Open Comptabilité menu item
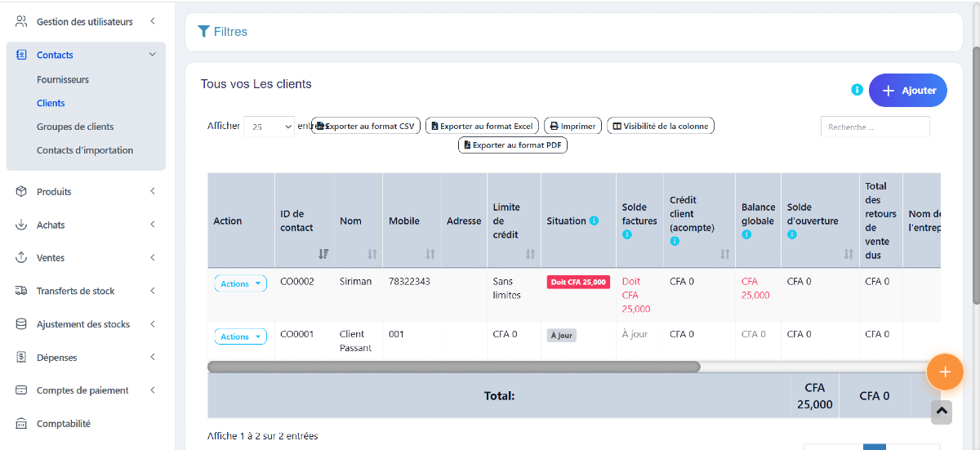980x450 pixels. [64, 423]
